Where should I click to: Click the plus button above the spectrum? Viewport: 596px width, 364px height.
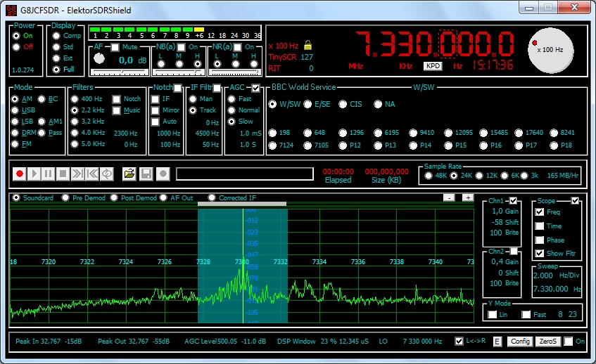[x=467, y=197]
